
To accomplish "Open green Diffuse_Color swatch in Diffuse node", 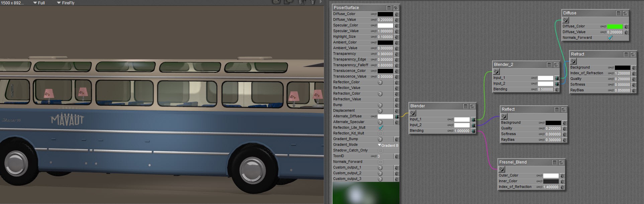I will [x=615, y=26].
